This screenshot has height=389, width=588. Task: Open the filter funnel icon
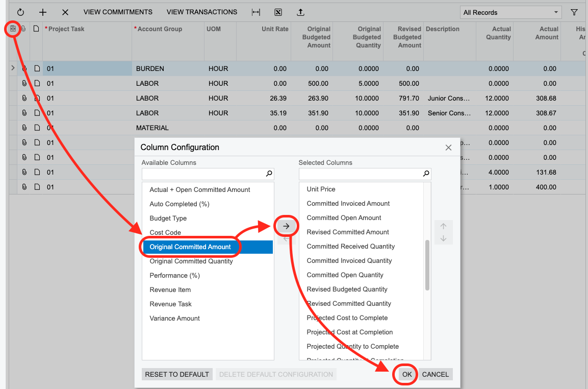pos(574,12)
